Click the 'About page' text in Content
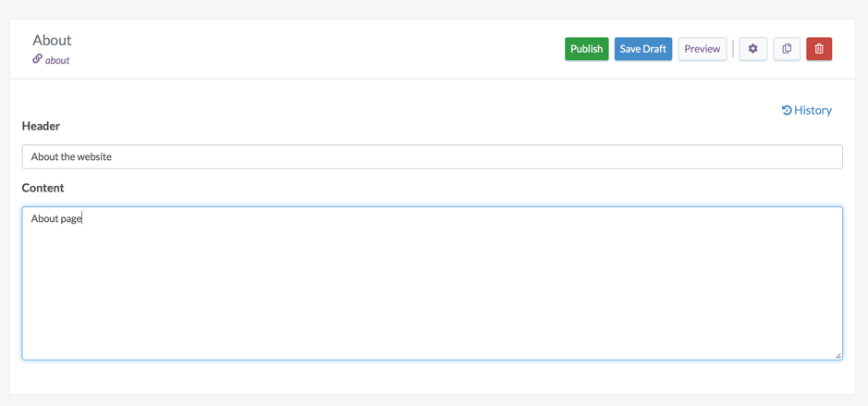868x406 pixels. pyautogui.click(x=55, y=218)
